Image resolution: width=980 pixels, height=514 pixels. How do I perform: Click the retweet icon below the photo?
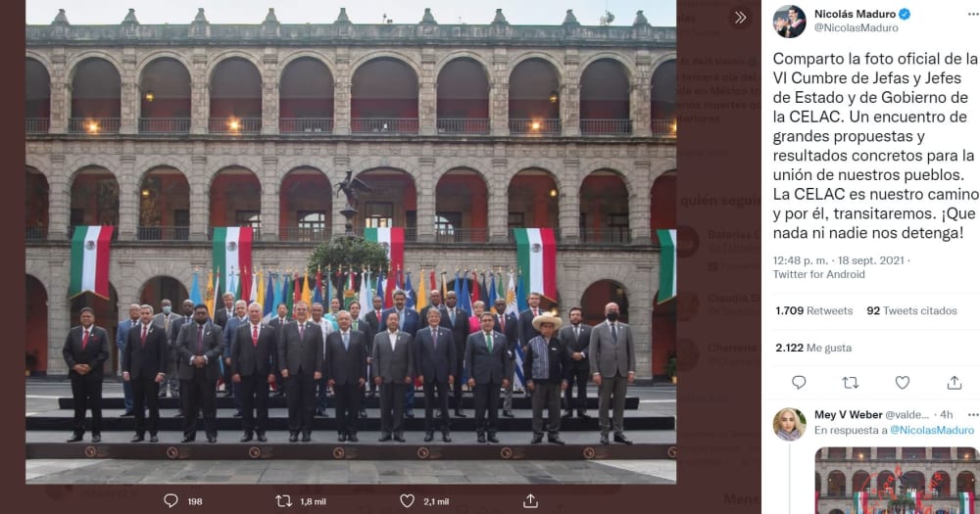click(x=284, y=501)
